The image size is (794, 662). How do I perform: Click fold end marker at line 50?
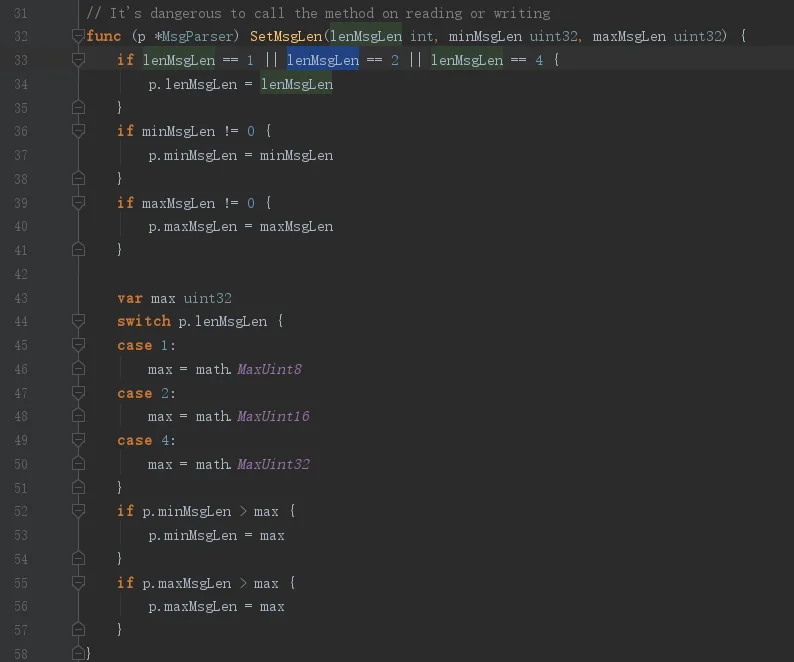(x=78, y=464)
